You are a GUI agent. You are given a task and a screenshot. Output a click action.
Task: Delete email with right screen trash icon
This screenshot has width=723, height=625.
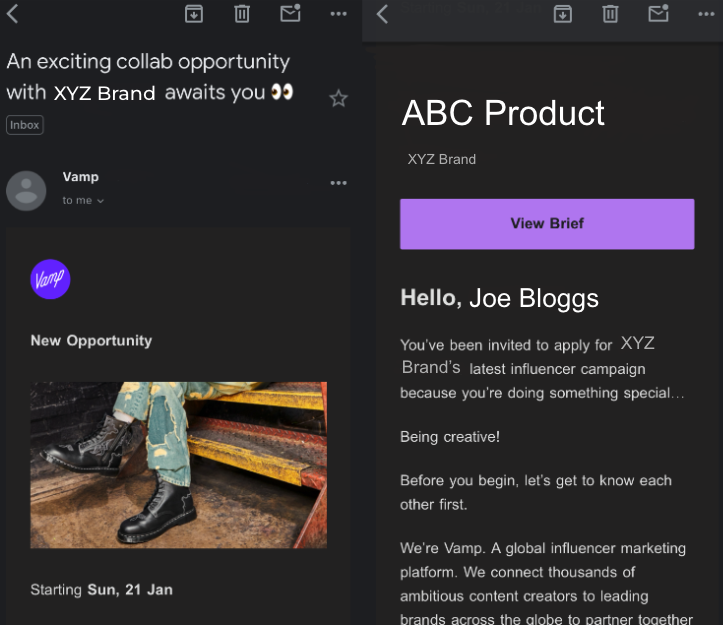click(610, 14)
